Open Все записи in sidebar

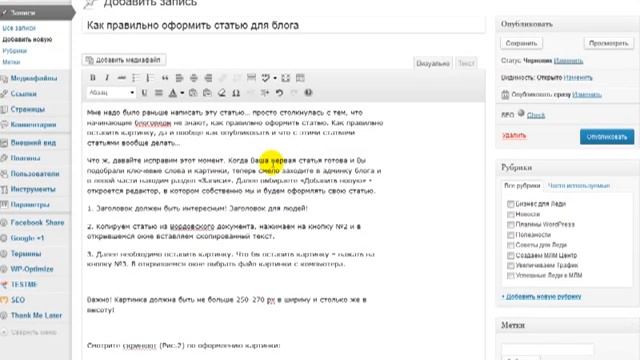pyautogui.click(x=19, y=28)
